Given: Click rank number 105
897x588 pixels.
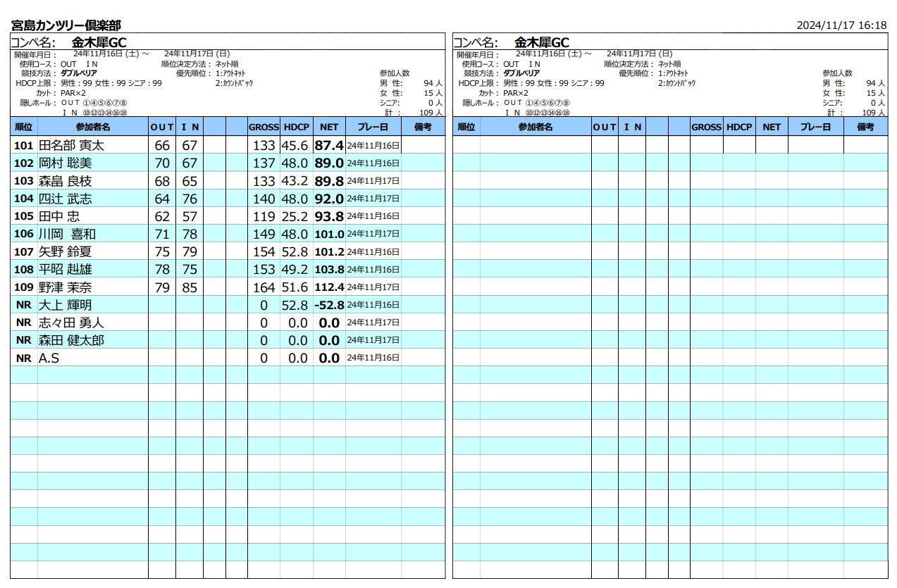Looking at the screenshot, I should pos(24,216).
